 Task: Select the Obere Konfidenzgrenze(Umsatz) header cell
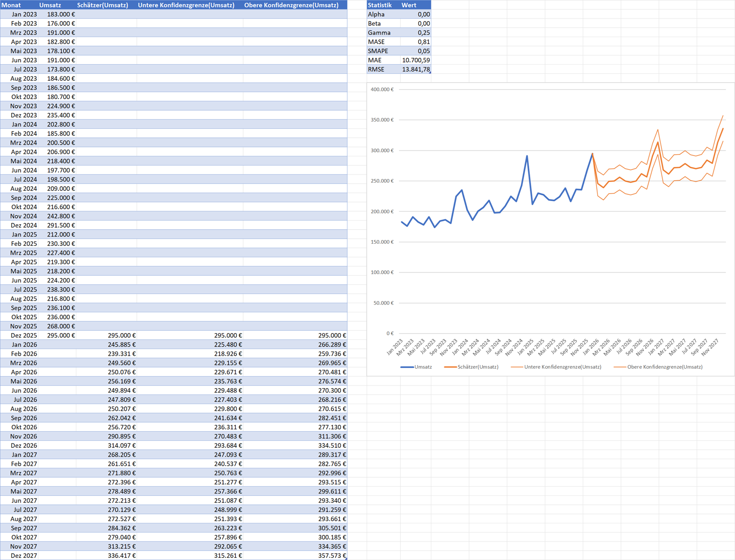tap(295, 5)
